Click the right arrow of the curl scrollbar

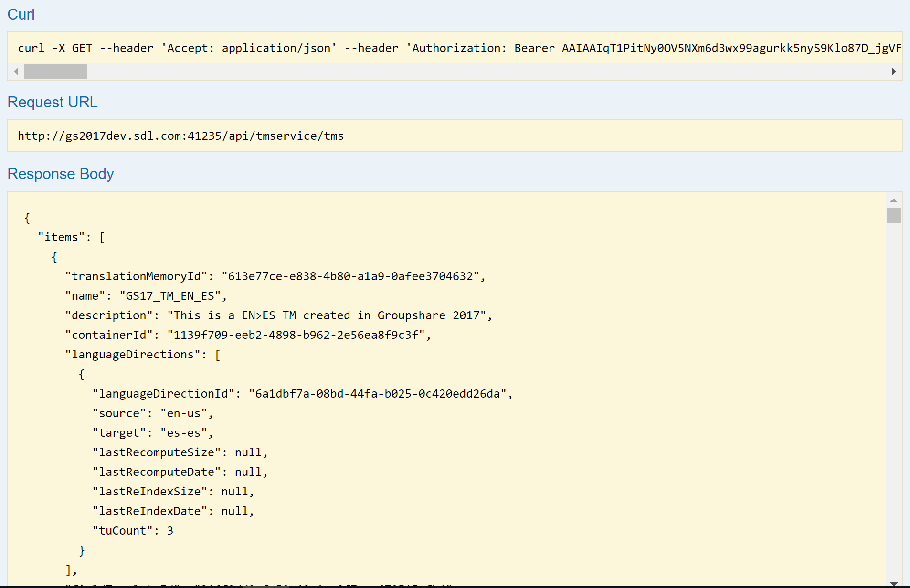point(893,72)
